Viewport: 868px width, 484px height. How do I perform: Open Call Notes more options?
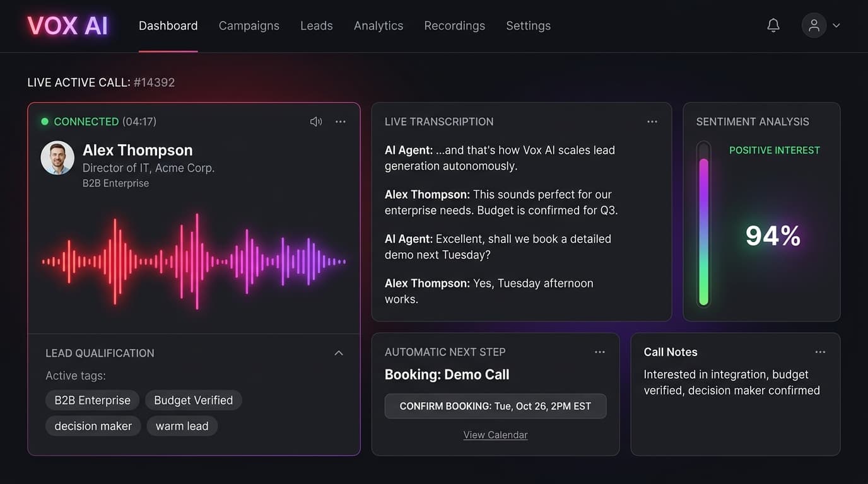pyautogui.click(x=820, y=352)
